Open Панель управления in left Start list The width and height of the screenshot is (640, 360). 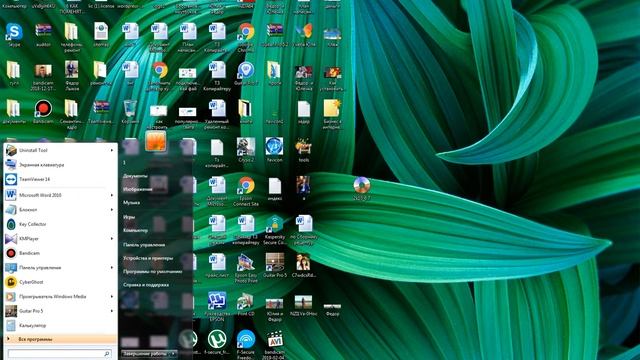click(x=60, y=267)
